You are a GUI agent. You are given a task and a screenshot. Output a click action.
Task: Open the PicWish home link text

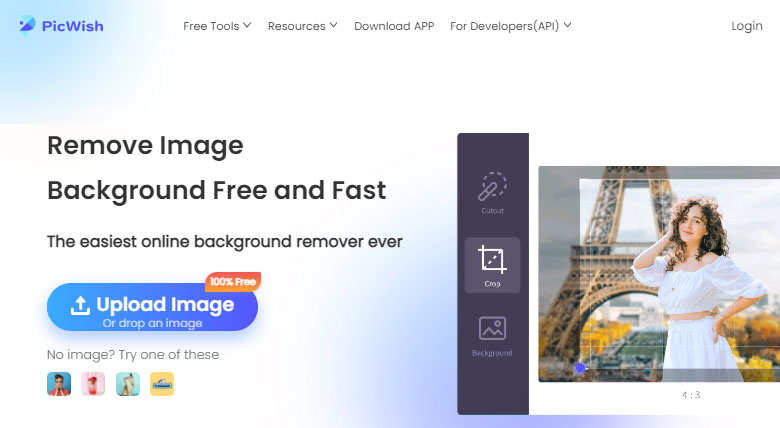coord(73,26)
